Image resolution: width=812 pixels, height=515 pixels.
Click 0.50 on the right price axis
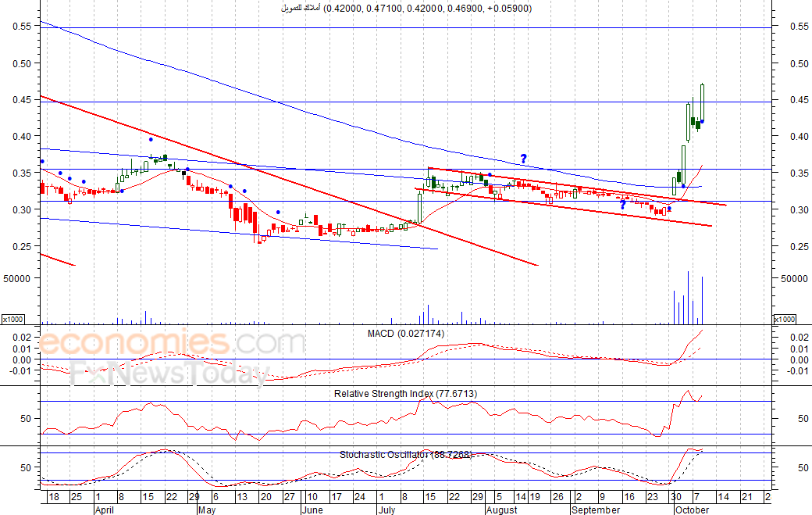pos(799,64)
